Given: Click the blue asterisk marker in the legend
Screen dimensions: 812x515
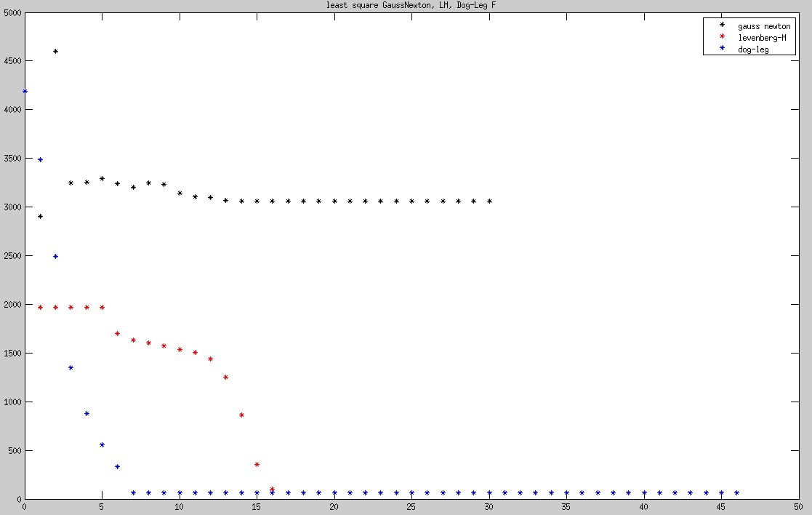Looking at the screenshot, I should coord(722,48).
